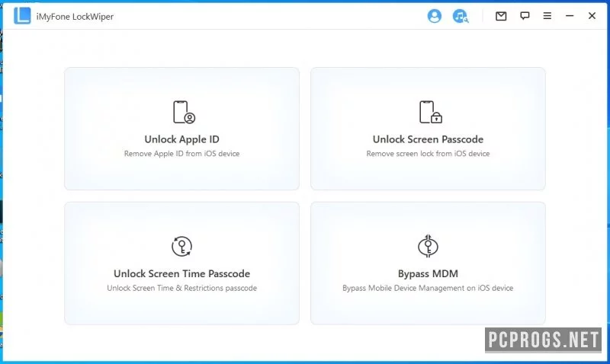Click the phone with padlock icon
The image size is (610, 364).
tap(431, 112)
